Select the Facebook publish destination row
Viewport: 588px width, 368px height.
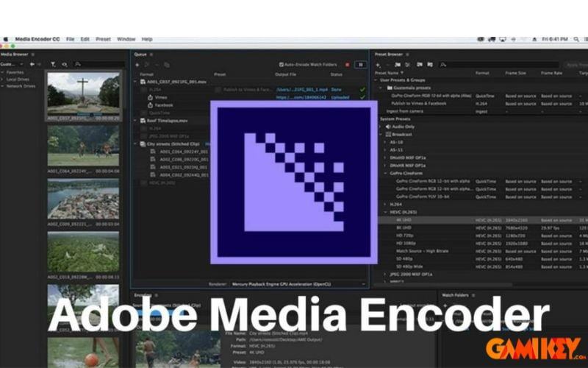tap(164, 105)
